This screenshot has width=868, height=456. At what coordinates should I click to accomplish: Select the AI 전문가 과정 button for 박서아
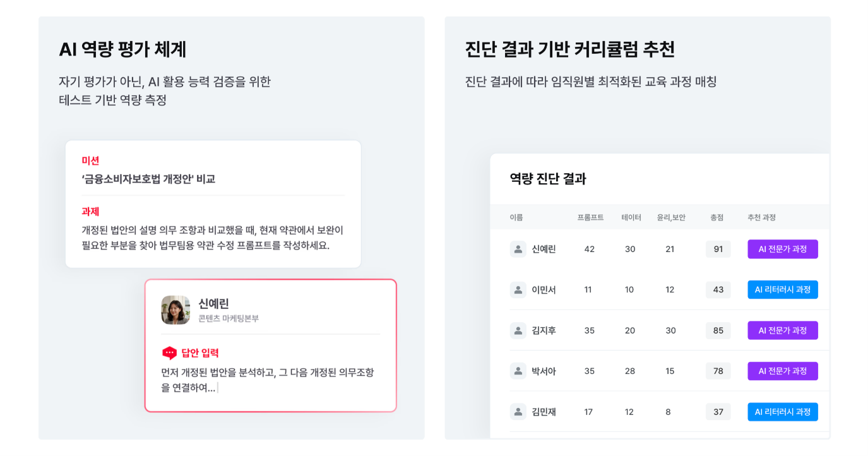pos(783,371)
